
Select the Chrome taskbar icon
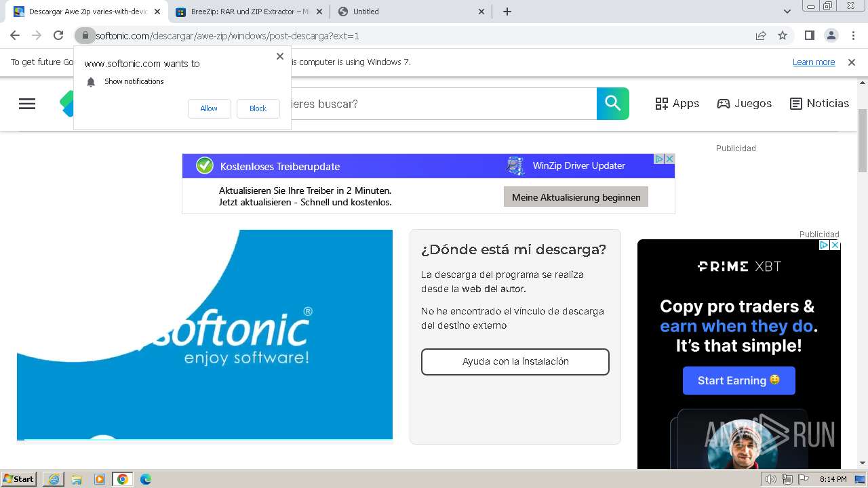click(123, 479)
